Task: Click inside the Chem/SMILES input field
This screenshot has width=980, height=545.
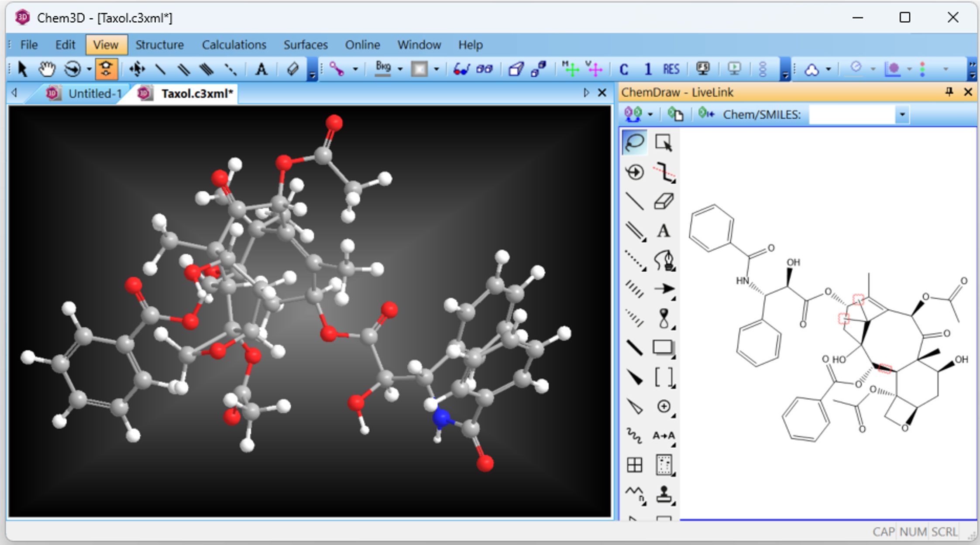Action: coord(851,115)
